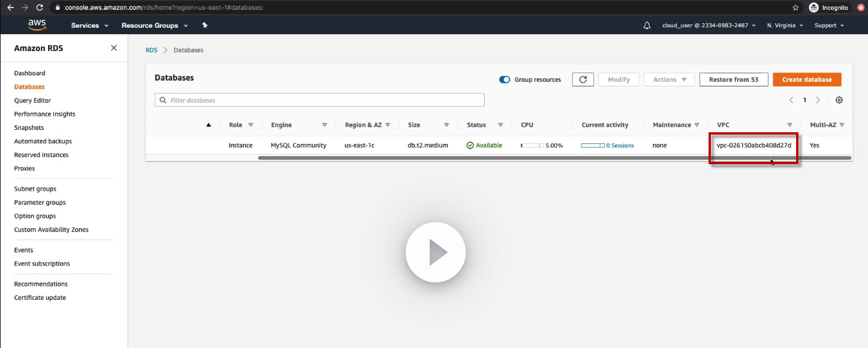Viewport: 868px width, 348px height.
Task: Toggle the Group resources switch
Action: [x=504, y=79]
